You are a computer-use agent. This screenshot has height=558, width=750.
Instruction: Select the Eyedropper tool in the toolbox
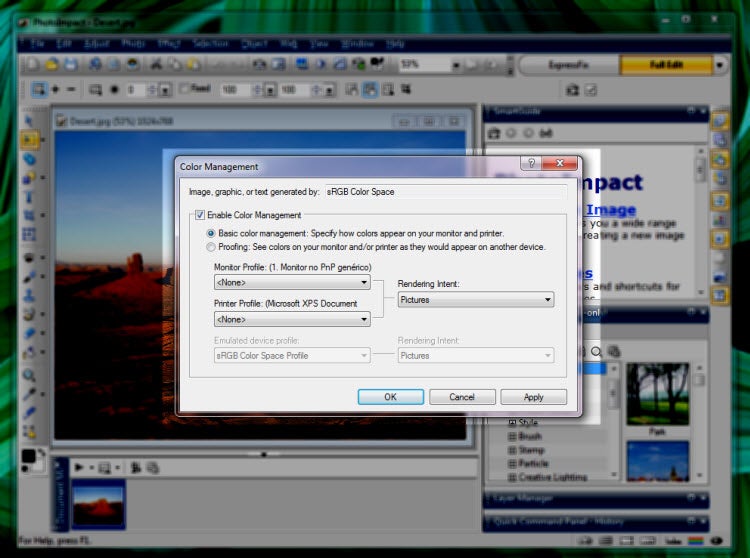coord(29,394)
